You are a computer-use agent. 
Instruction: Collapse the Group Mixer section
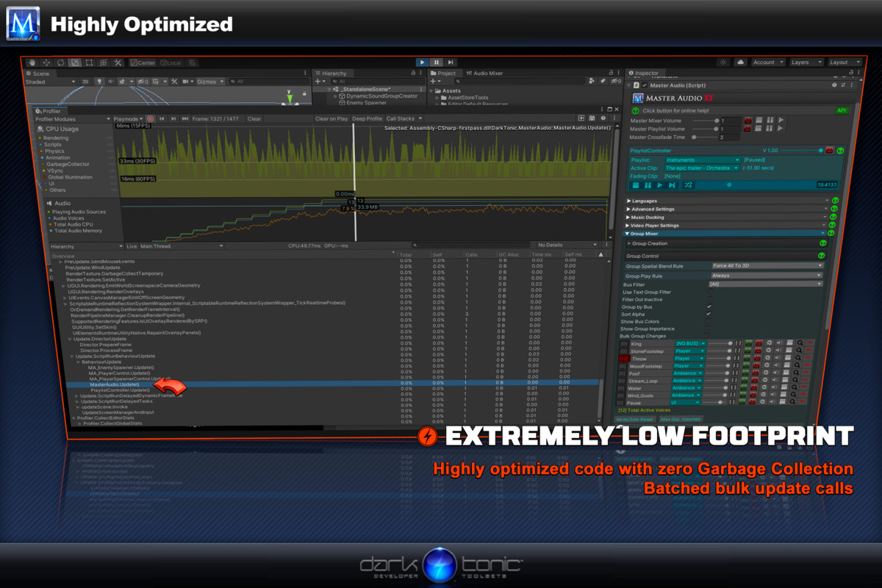pos(627,234)
